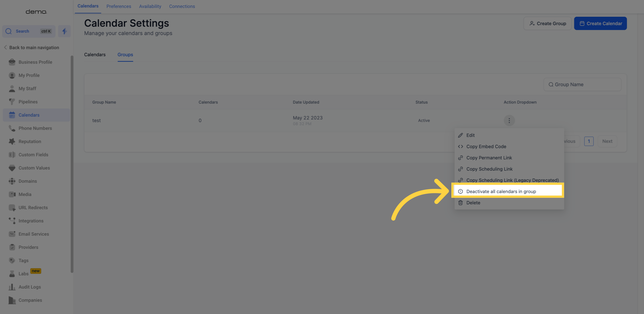The width and height of the screenshot is (644, 314).
Task: Click the Edit pencil icon in menu
Action: coord(460,135)
